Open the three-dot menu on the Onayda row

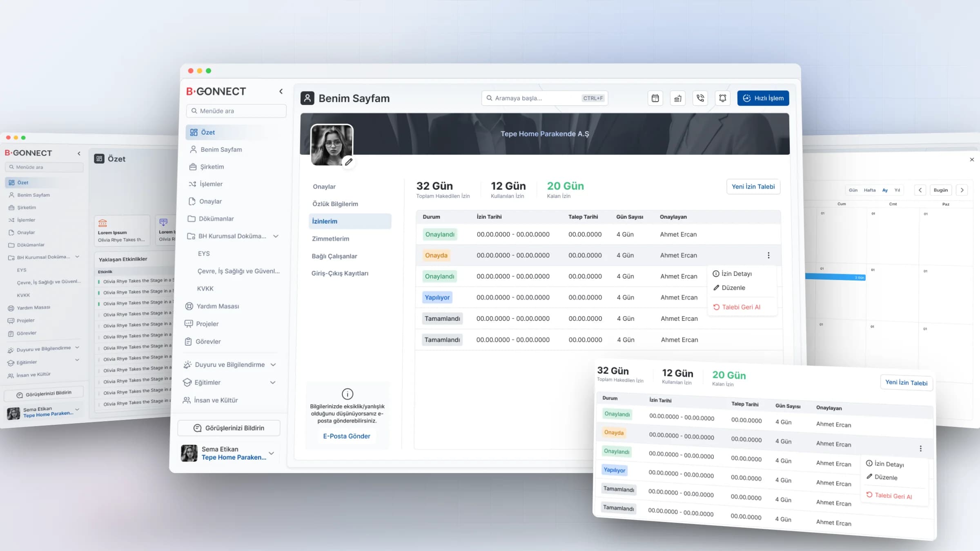pos(768,255)
